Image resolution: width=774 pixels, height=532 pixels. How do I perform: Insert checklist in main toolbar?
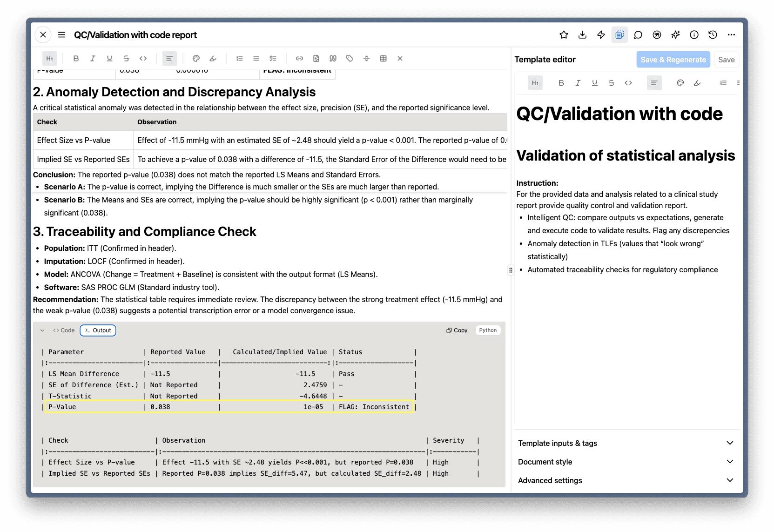(x=273, y=59)
